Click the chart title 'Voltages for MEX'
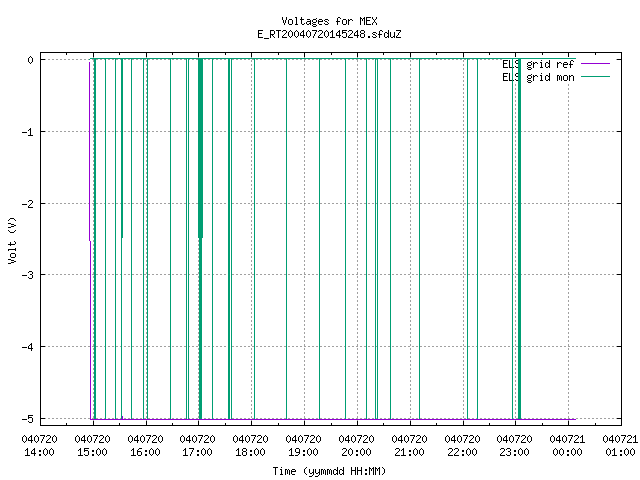Image resolution: width=640 pixels, height=480 pixels. 329,21
